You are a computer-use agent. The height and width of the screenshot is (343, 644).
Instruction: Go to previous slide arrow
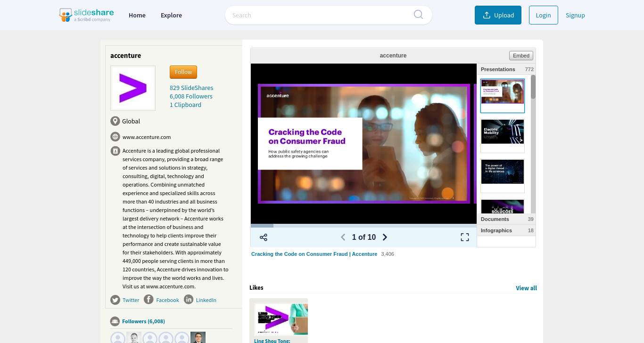[x=343, y=237]
